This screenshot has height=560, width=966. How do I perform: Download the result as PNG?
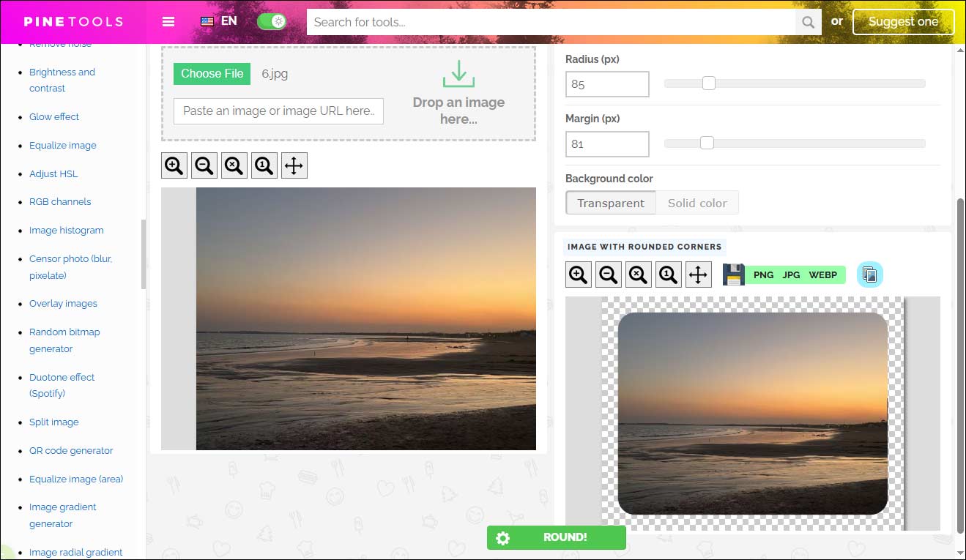(763, 275)
